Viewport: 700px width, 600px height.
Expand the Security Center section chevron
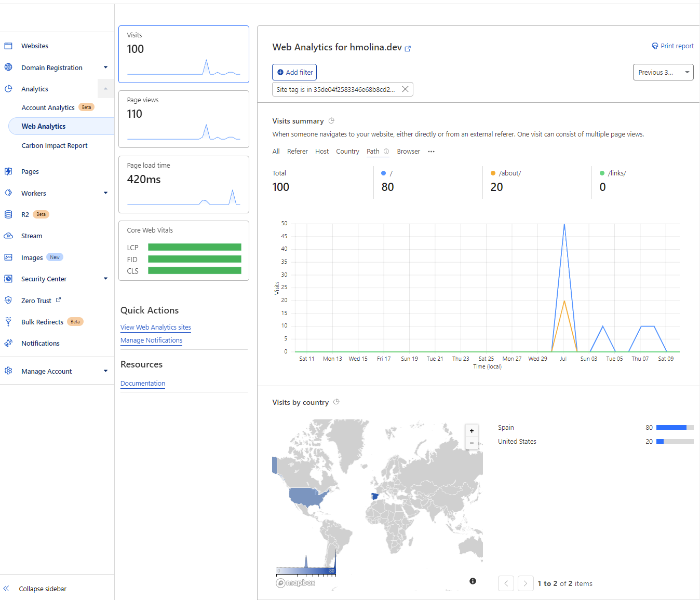(106, 279)
